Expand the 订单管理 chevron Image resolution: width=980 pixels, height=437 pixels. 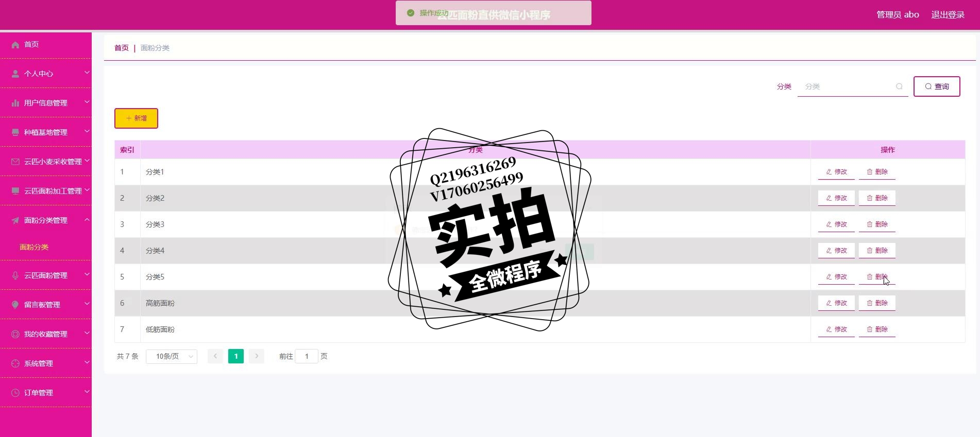[x=87, y=392]
